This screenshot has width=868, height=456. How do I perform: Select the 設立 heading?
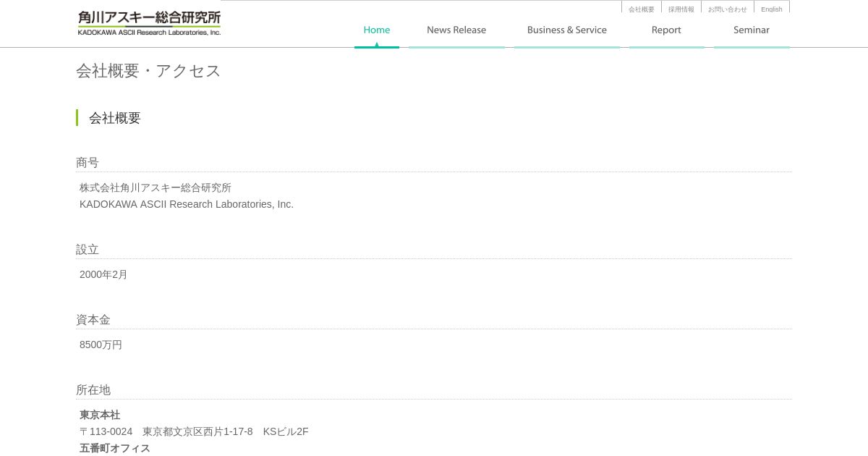(88, 250)
